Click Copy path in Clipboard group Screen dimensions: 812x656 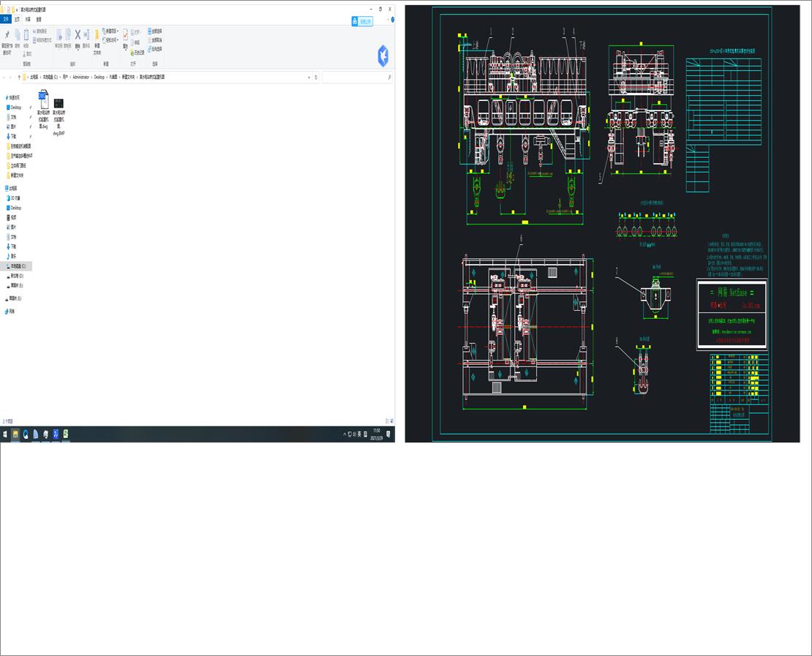point(42,31)
